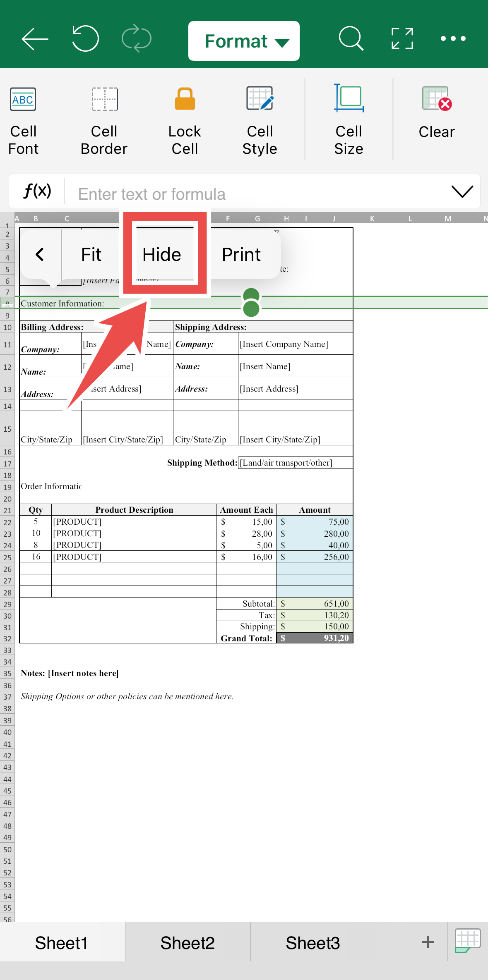Select column L header
Viewport: 488px width, 980px height.
point(410,218)
